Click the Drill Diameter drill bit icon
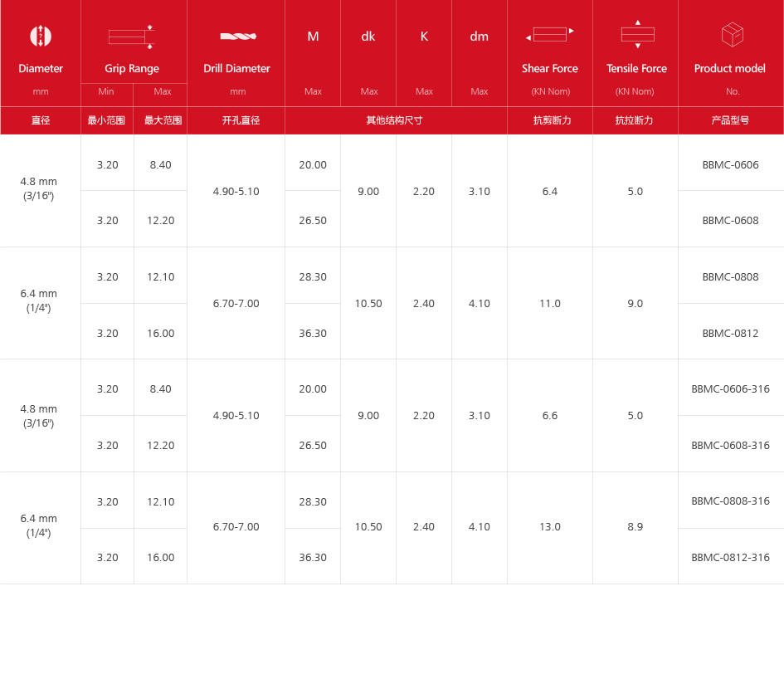The height and width of the screenshot is (679, 784). (x=237, y=37)
